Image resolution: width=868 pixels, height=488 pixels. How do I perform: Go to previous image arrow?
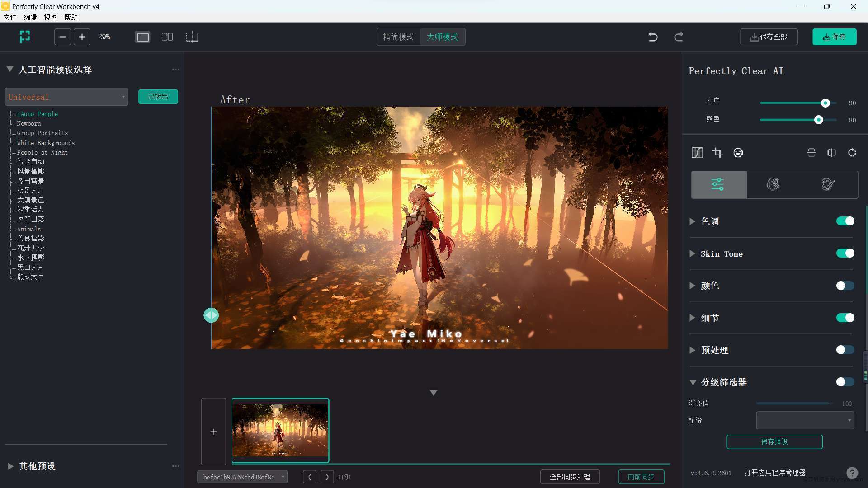[310, 477]
